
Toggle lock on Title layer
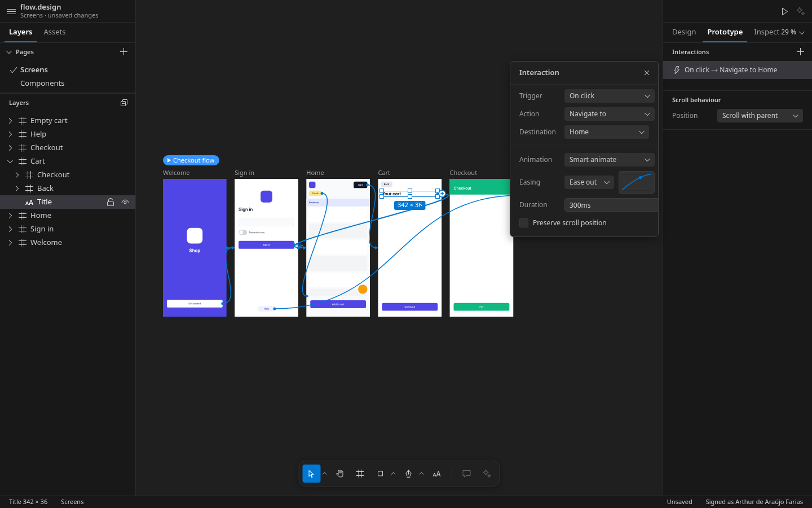111,202
